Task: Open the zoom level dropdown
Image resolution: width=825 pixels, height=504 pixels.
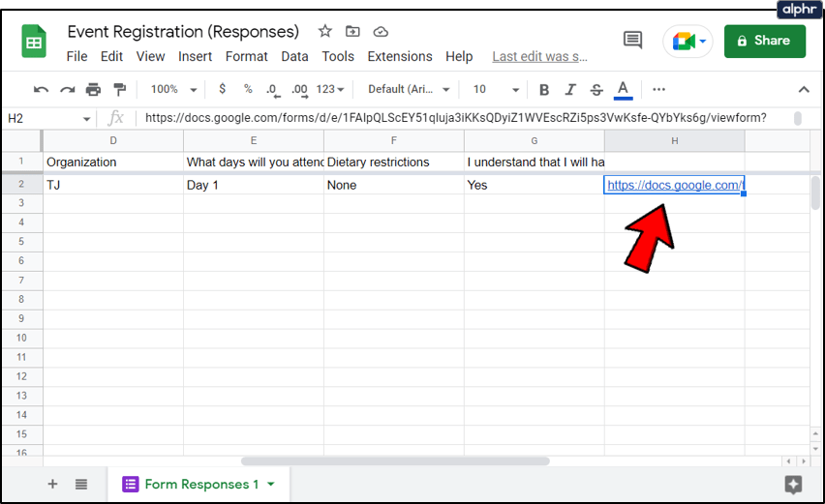Action: [173, 89]
